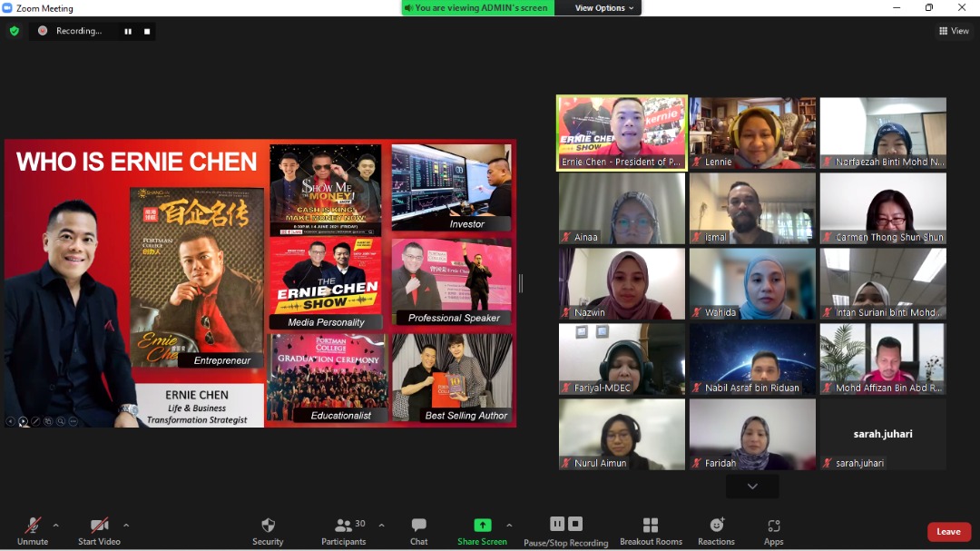Click 'Investor' caption on shared slide

point(467,224)
